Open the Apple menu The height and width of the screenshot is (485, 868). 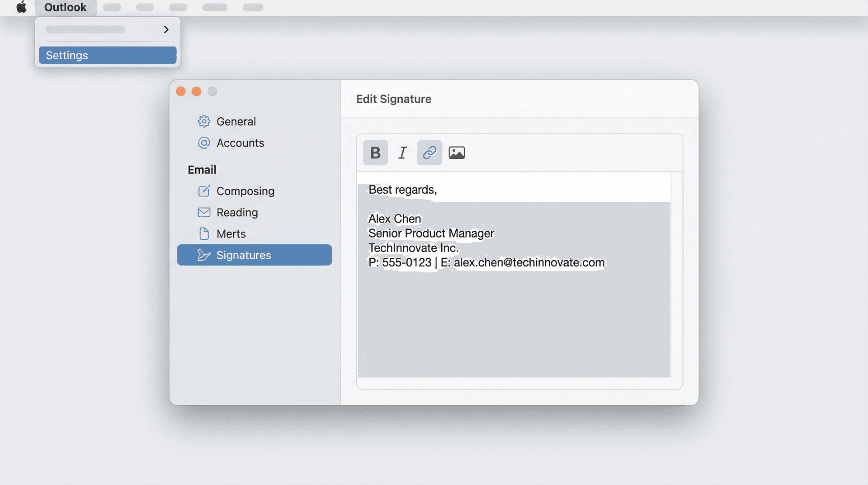[x=20, y=7]
